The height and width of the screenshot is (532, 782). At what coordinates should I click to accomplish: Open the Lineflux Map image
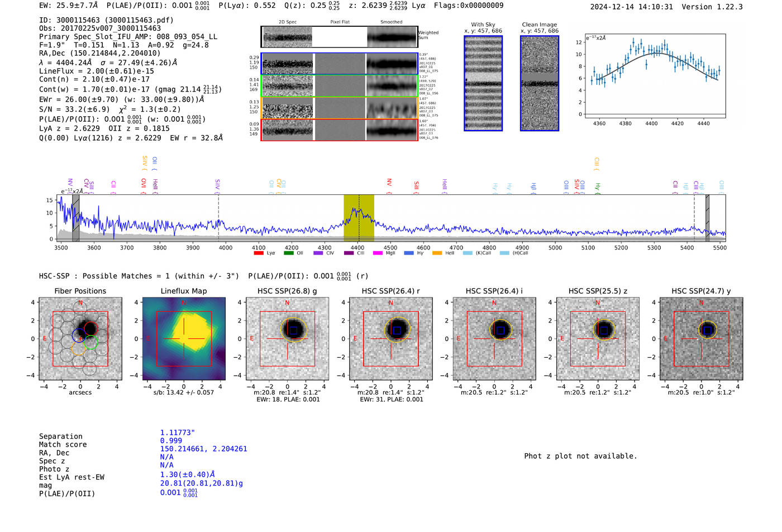184,339
